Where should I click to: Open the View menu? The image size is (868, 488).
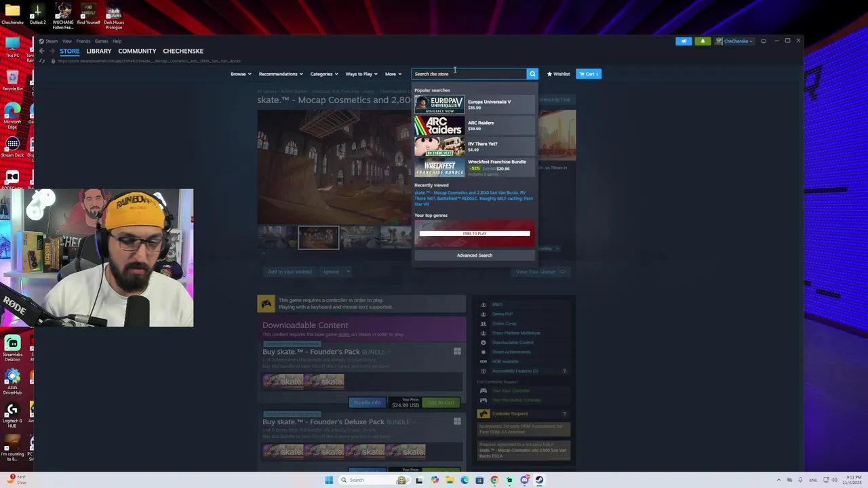(67, 41)
